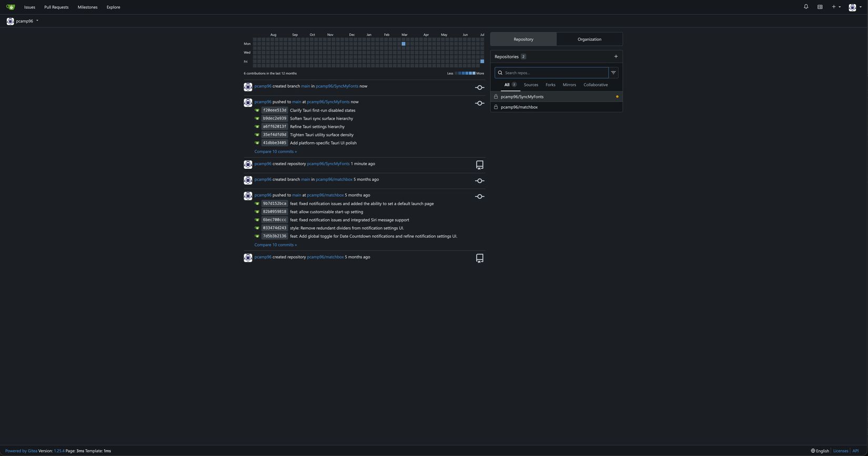868x456 pixels.
Task: Click avatar next to f20eee513d commit
Action: click(x=257, y=110)
